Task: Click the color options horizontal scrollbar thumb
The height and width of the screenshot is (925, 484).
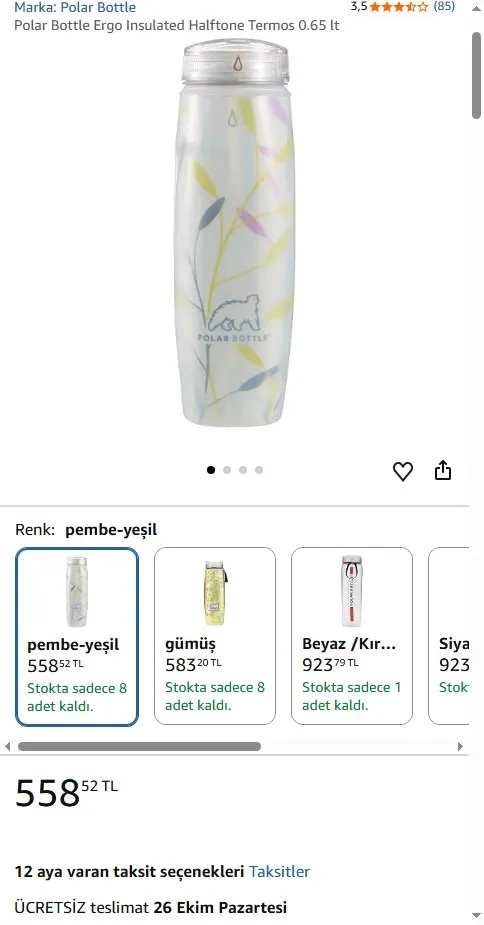Action: (x=139, y=746)
